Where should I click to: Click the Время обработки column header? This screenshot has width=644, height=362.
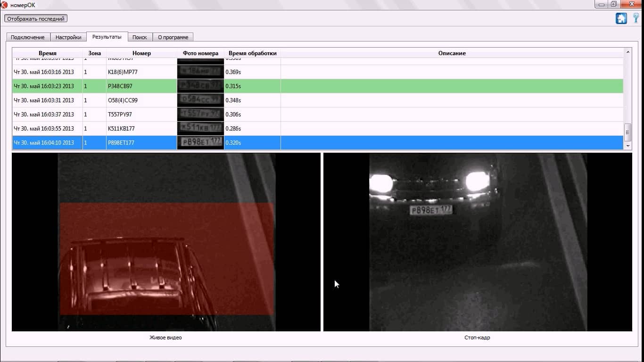click(252, 53)
